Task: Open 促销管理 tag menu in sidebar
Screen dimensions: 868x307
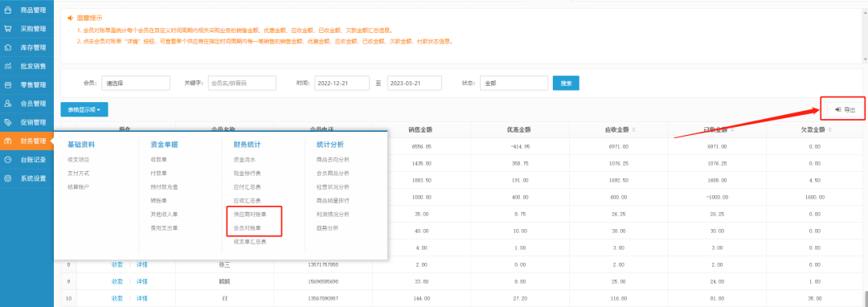Action: click(x=27, y=122)
